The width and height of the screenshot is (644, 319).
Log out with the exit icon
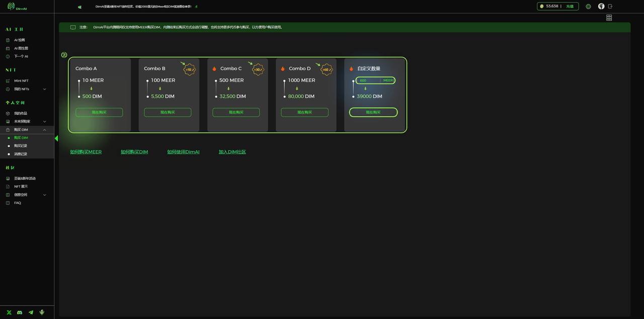[x=610, y=7]
